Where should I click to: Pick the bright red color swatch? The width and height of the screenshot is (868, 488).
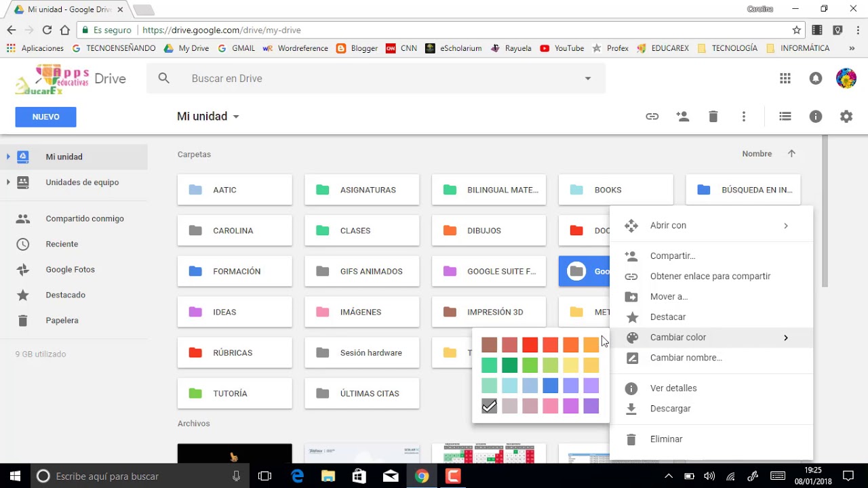pyautogui.click(x=530, y=345)
